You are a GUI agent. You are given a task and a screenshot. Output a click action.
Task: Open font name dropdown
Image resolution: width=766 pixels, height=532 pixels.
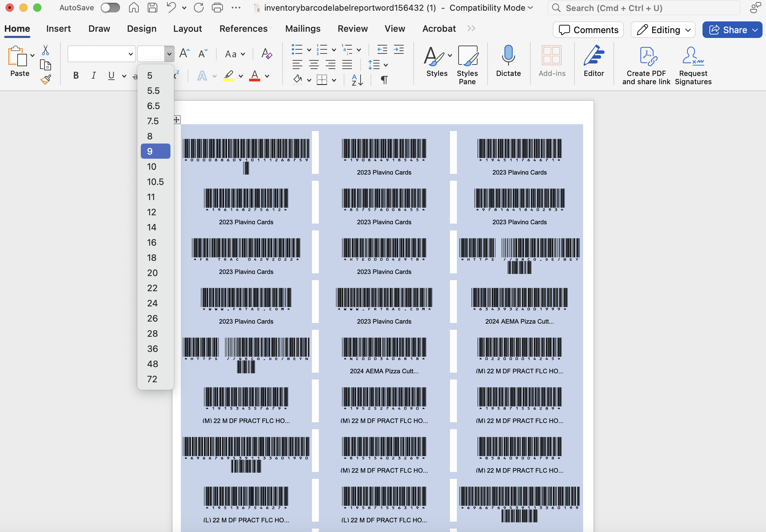(x=131, y=54)
